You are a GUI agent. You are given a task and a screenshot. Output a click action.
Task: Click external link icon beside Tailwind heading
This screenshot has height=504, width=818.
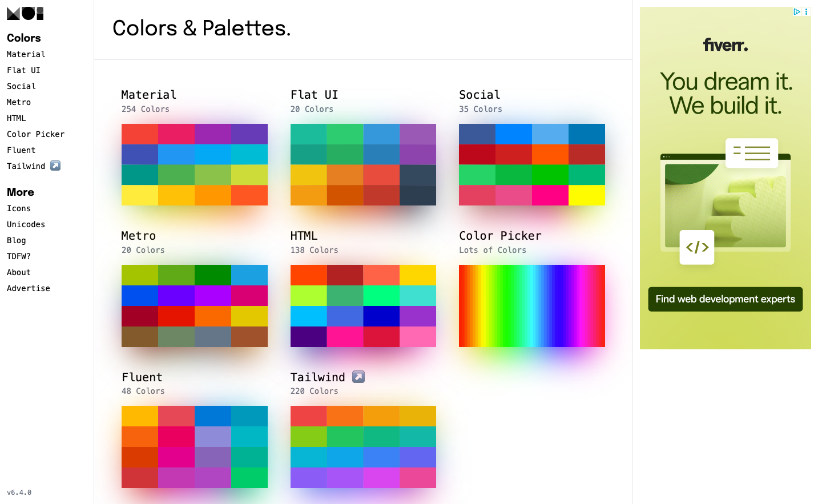358,377
